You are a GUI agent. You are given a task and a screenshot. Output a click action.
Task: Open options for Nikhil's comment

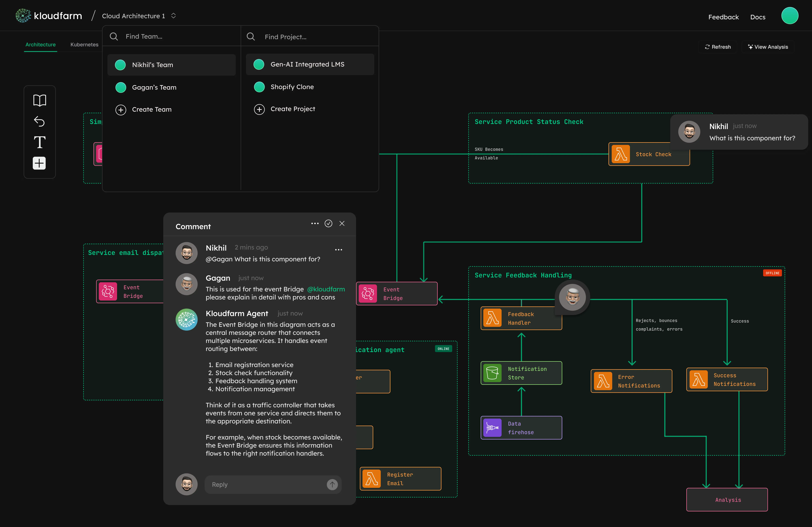point(338,250)
